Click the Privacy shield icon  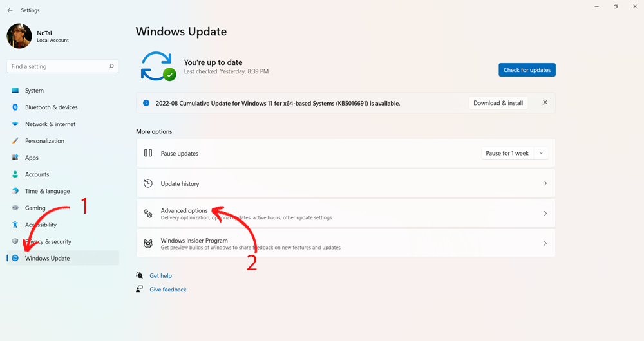tap(15, 241)
